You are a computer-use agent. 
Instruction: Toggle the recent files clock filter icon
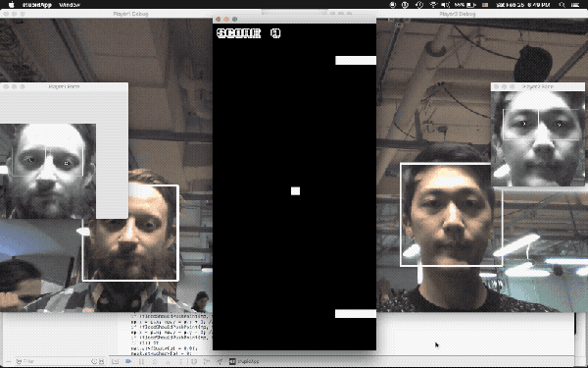pos(94,361)
